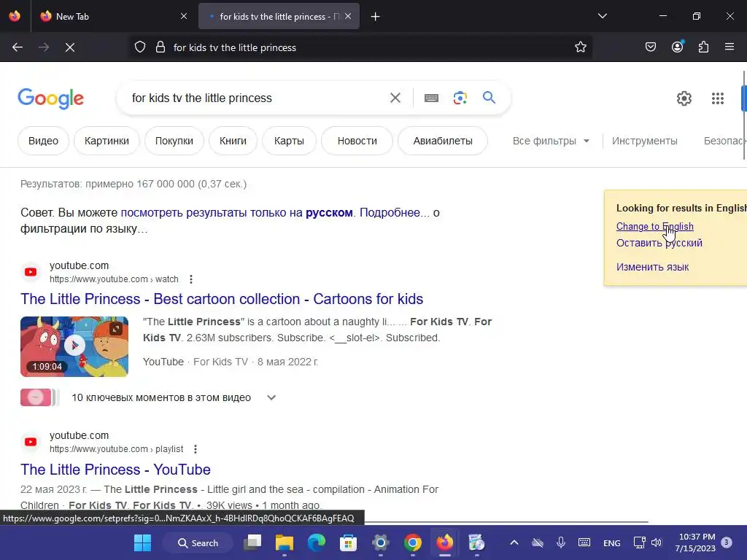Open options dots for the watch result
The height and width of the screenshot is (560, 747).
pyautogui.click(x=191, y=279)
